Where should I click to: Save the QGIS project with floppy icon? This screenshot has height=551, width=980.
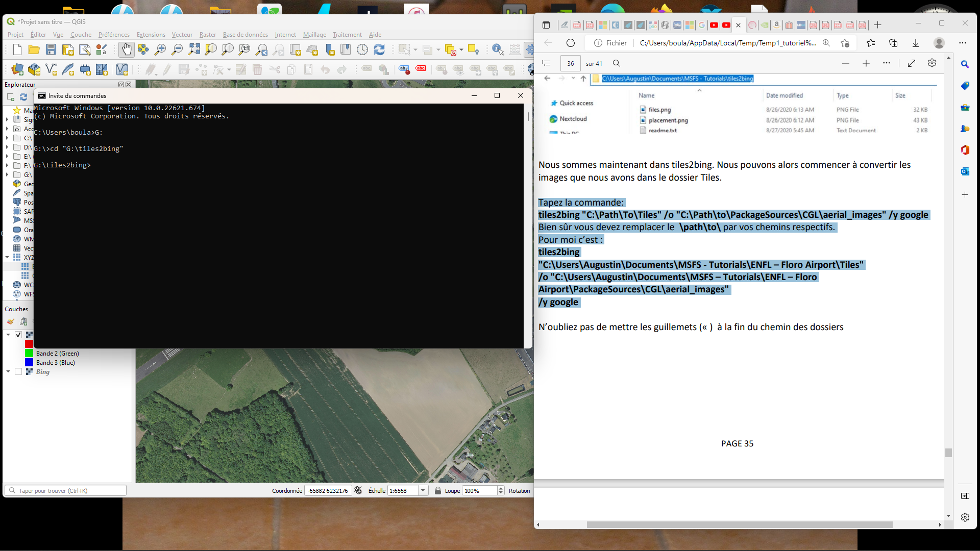(51, 49)
